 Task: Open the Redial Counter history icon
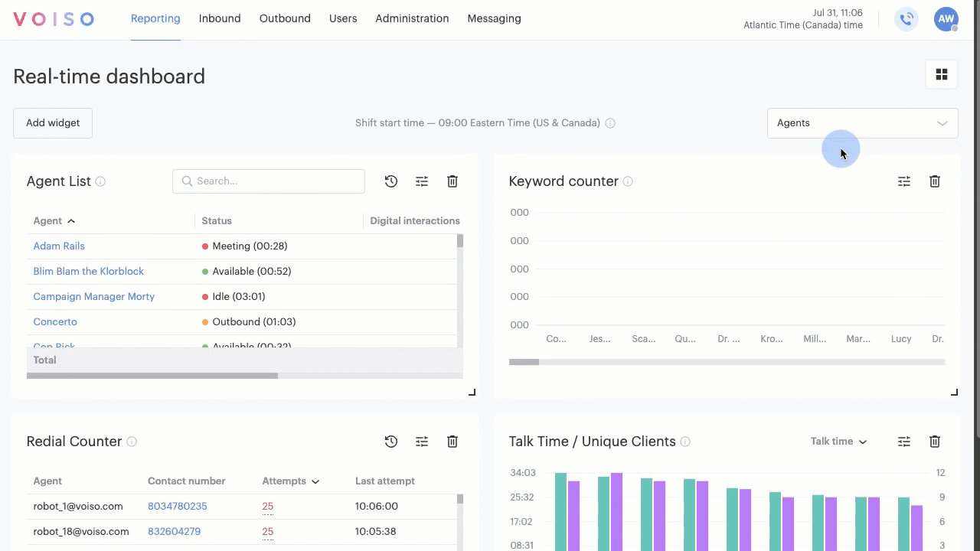(390, 442)
